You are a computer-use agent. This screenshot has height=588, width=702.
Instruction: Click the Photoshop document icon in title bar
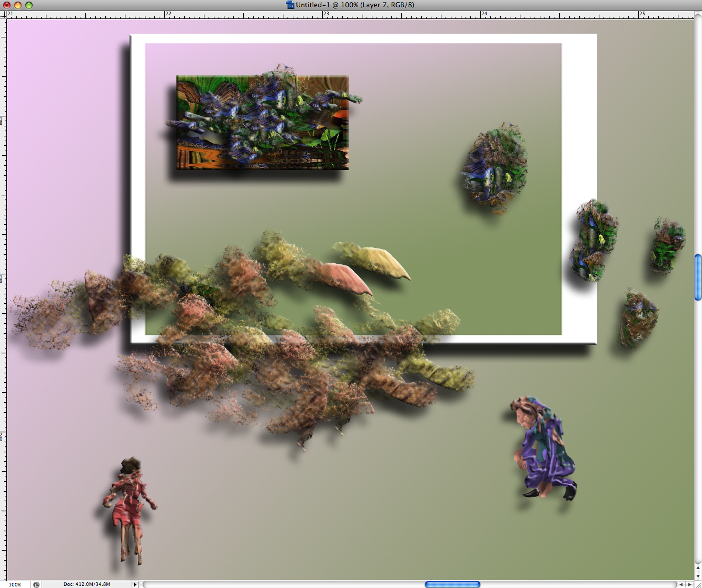[290, 5]
